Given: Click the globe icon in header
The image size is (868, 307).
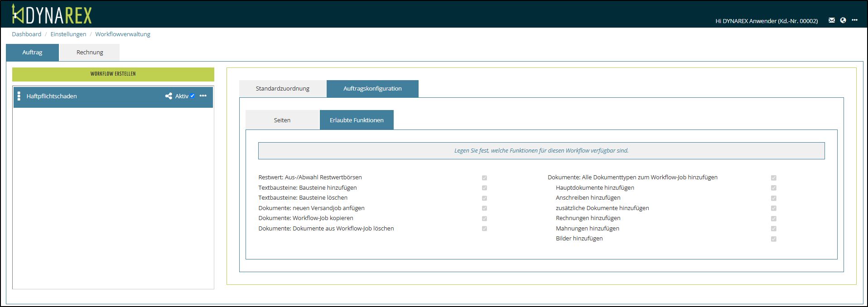Looking at the screenshot, I should (x=843, y=20).
